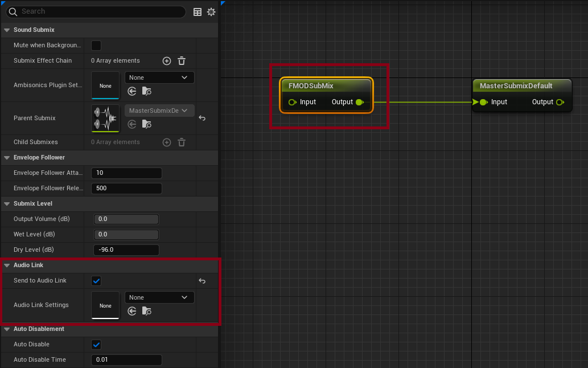Use selected asset for Ambisonics Plugin Settings
This screenshot has height=368, width=588.
click(132, 91)
